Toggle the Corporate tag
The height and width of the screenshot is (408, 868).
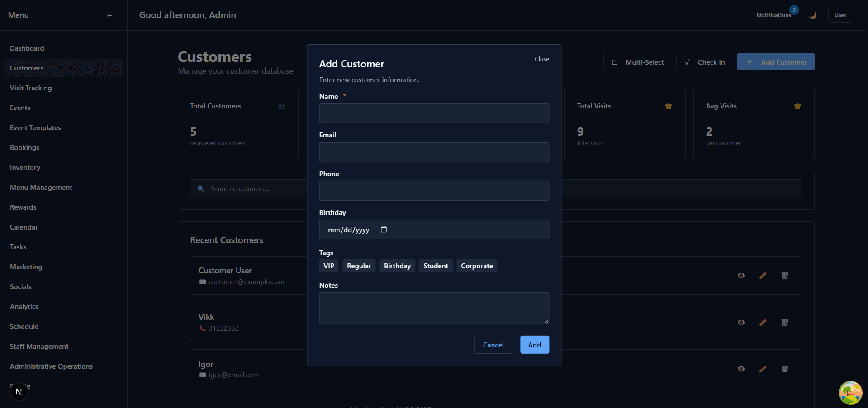tap(477, 266)
